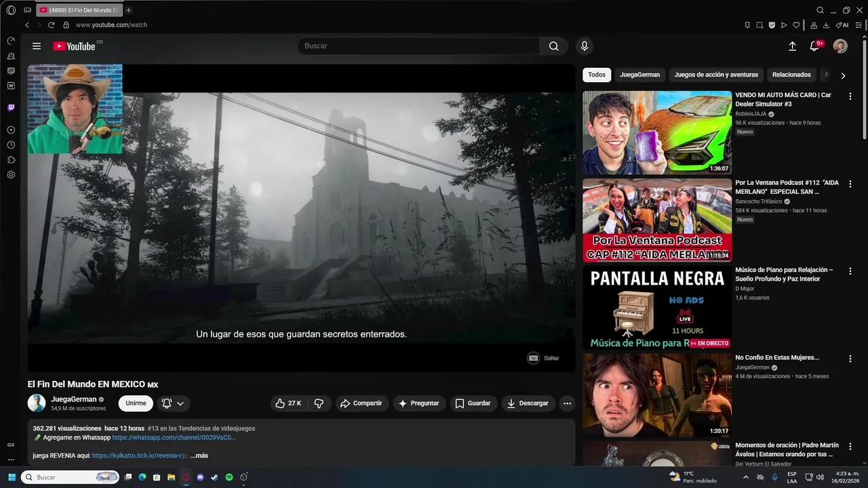Open the PANTALLA NEGRA piano live thumbnail
The height and width of the screenshot is (488, 868).
point(657,308)
